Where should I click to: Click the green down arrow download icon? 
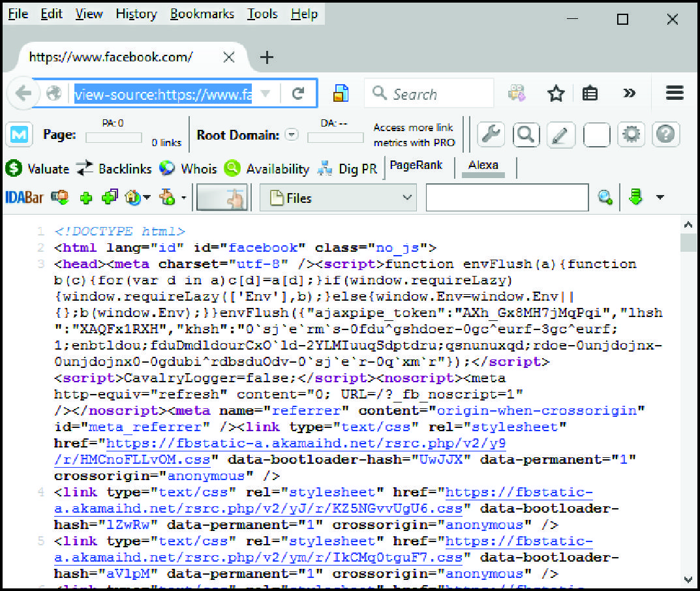635,197
